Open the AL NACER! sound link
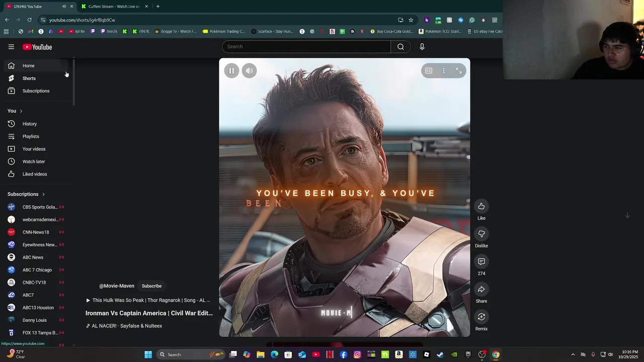 pyautogui.click(x=124, y=326)
